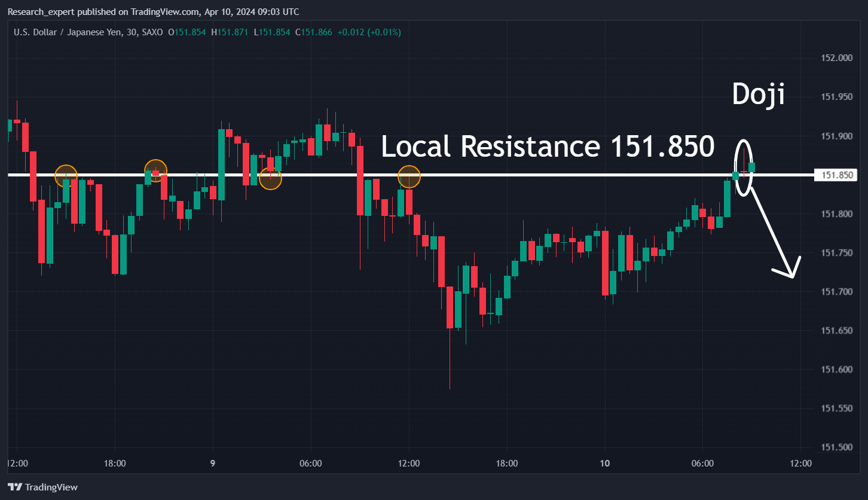Click the 151.600 price scale label

pos(836,369)
